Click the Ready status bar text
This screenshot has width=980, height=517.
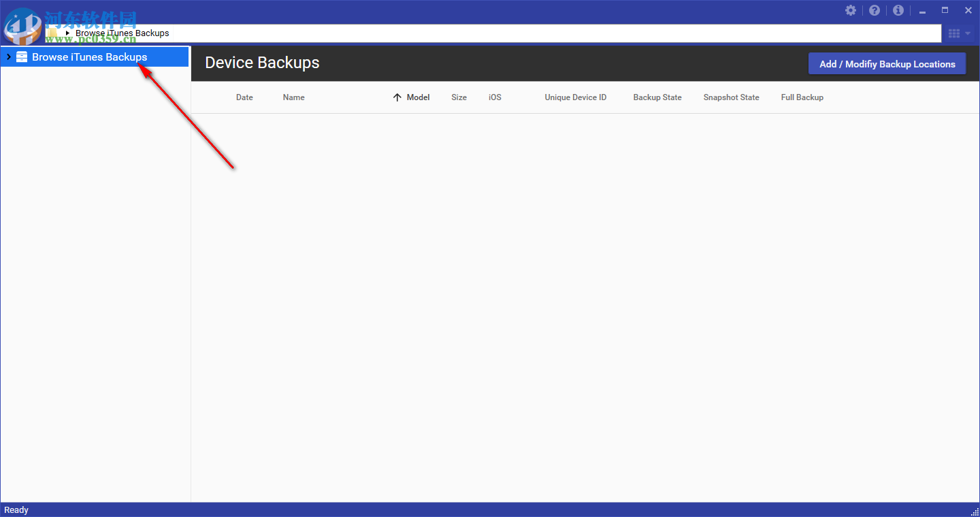coord(16,510)
